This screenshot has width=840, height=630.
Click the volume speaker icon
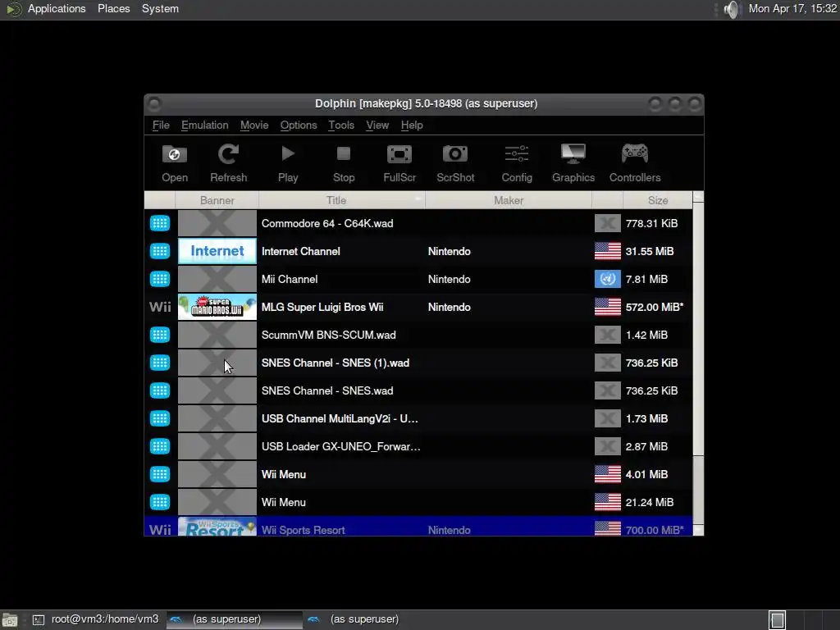[731, 9]
